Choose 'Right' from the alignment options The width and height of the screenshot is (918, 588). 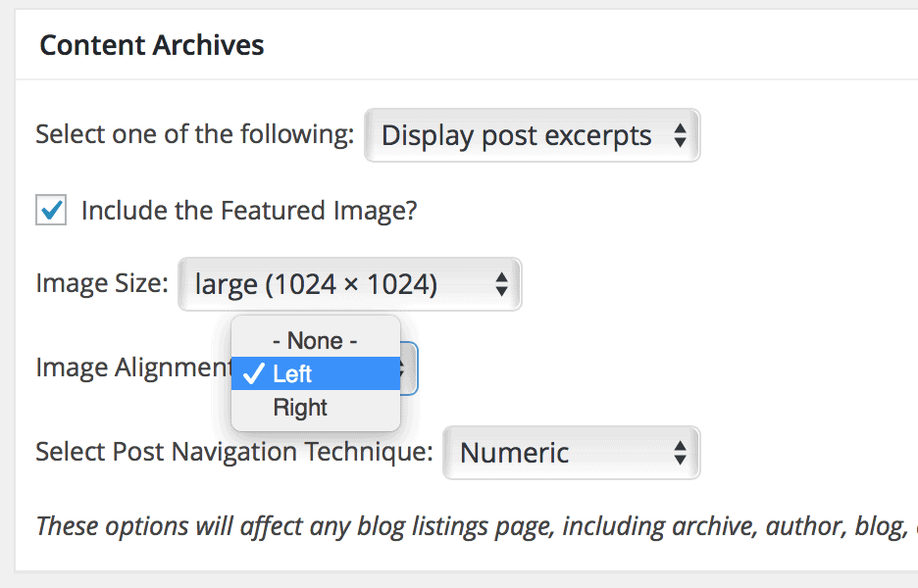[299, 407]
